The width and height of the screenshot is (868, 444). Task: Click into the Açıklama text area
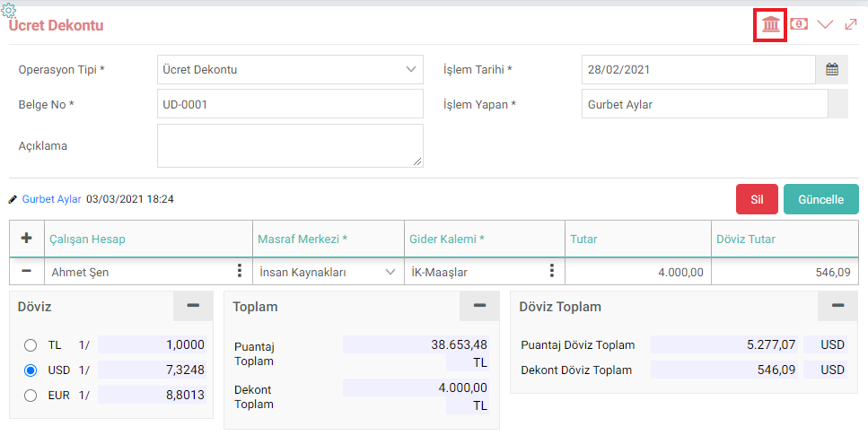[x=290, y=145]
